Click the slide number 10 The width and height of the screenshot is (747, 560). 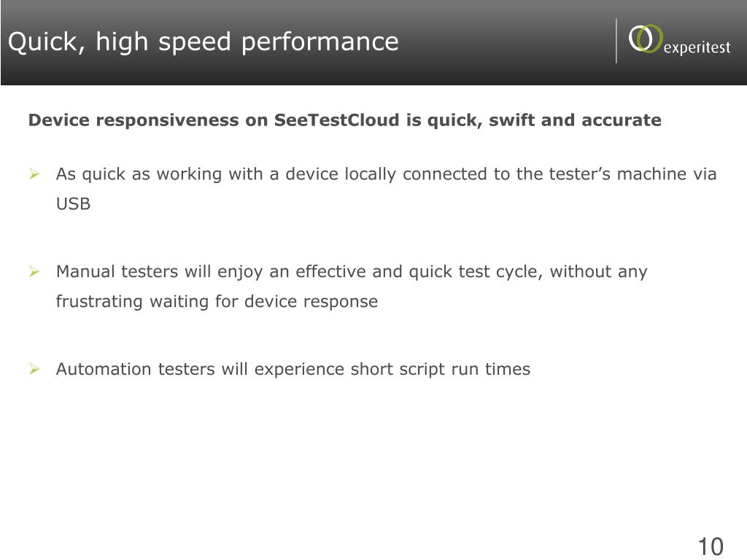[711, 546]
